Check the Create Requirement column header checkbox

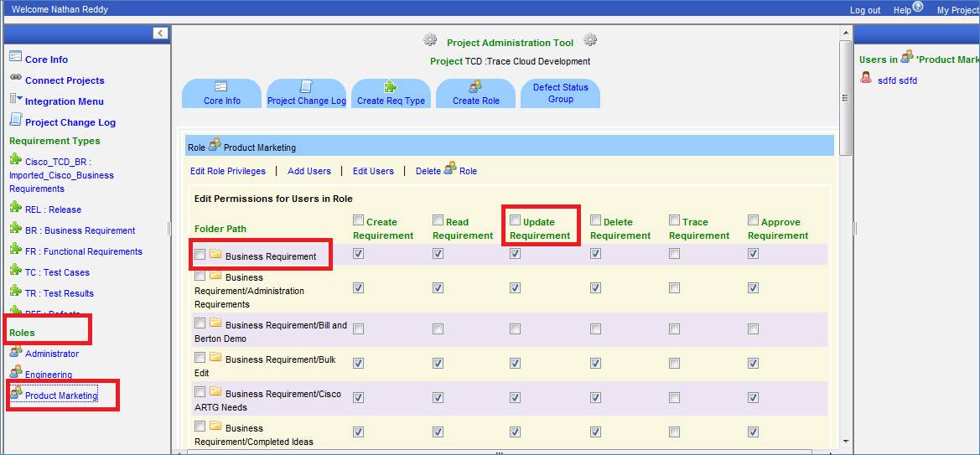(358, 220)
